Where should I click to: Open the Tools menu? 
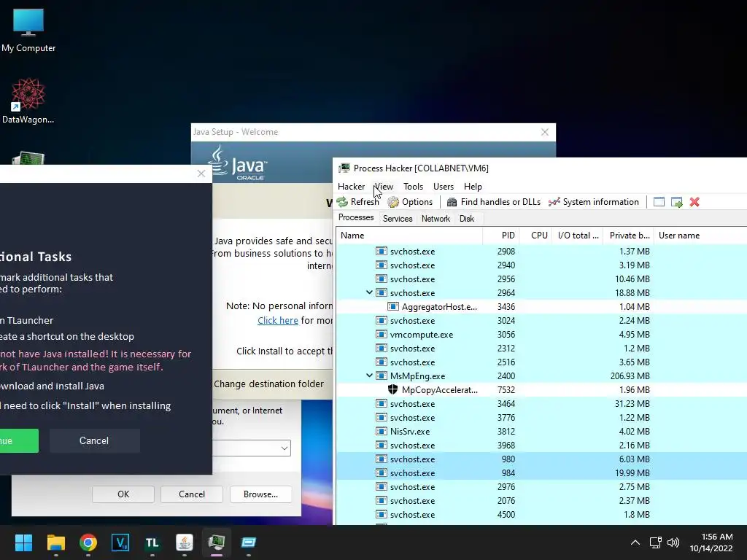point(413,187)
